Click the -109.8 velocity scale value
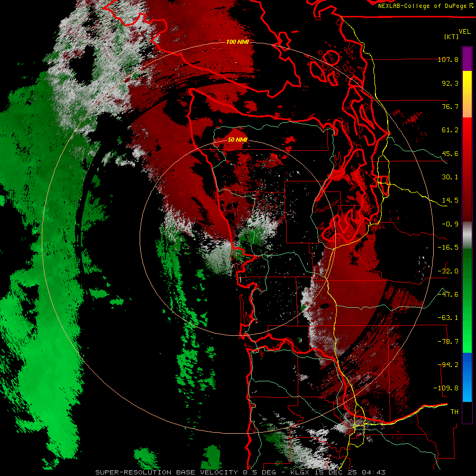 (446, 388)
